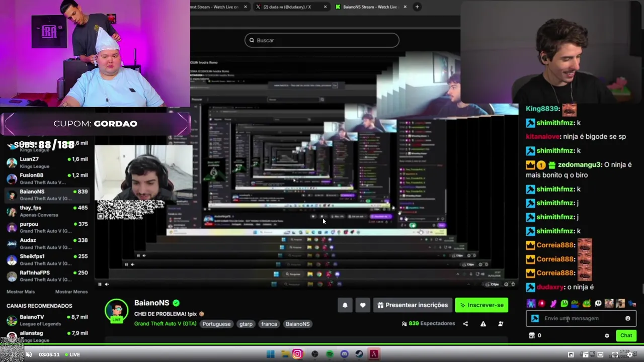Click the gtarp tag
Viewport: 644px width, 362px height.
click(x=246, y=324)
